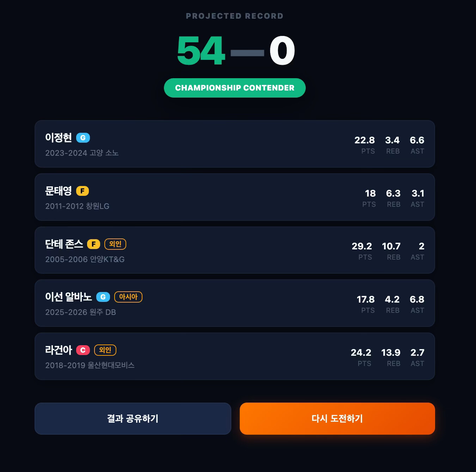Click the red C badge beside 라건아

[x=83, y=350]
